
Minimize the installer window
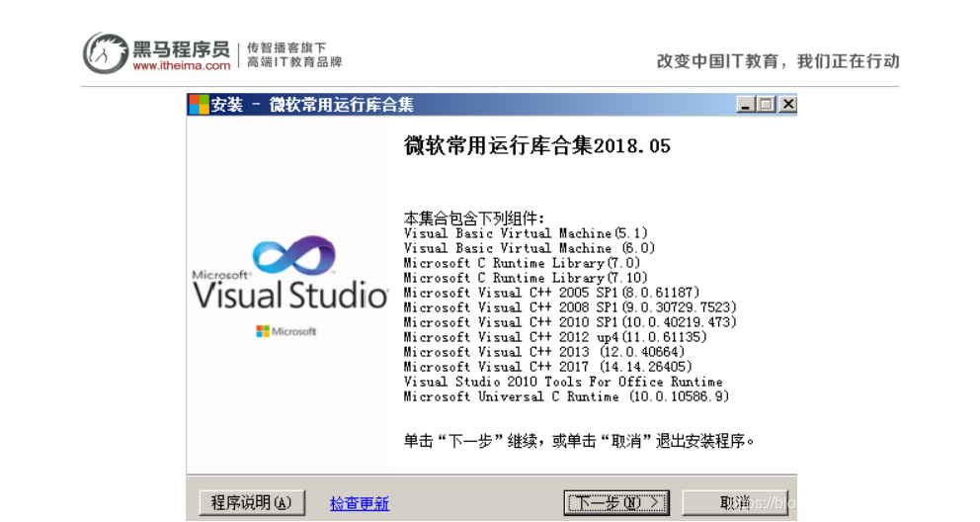[x=745, y=105]
